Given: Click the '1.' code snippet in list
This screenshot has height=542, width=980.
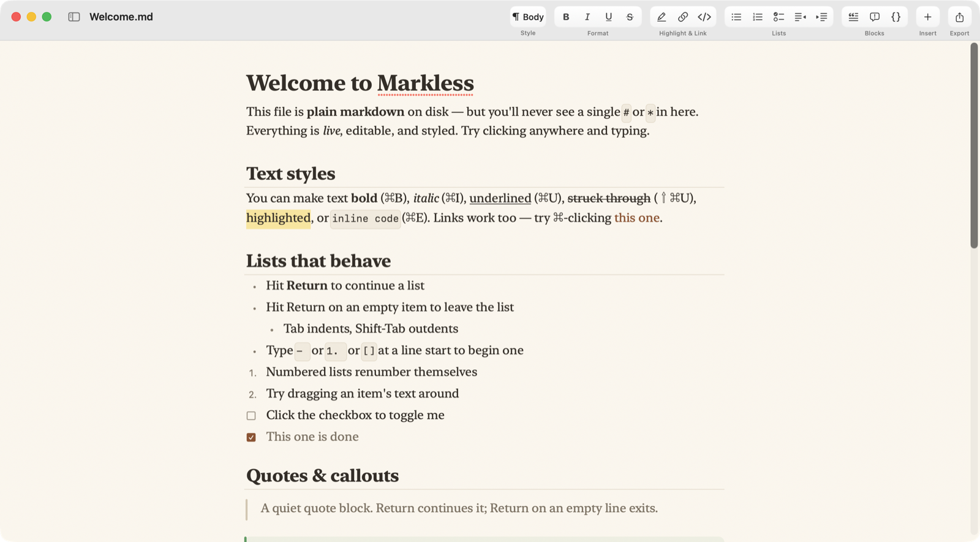Looking at the screenshot, I should click(x=335, y=352).
